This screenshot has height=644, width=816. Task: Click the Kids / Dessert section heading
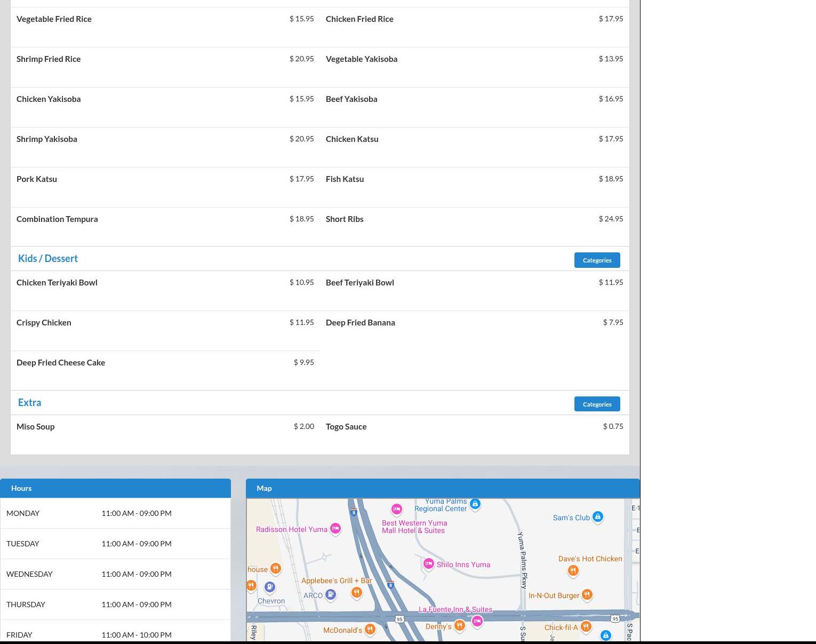(48, 258)
